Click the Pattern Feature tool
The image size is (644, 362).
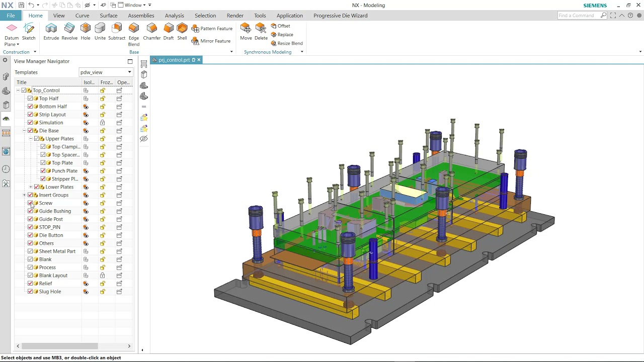[x=212, y=29]
